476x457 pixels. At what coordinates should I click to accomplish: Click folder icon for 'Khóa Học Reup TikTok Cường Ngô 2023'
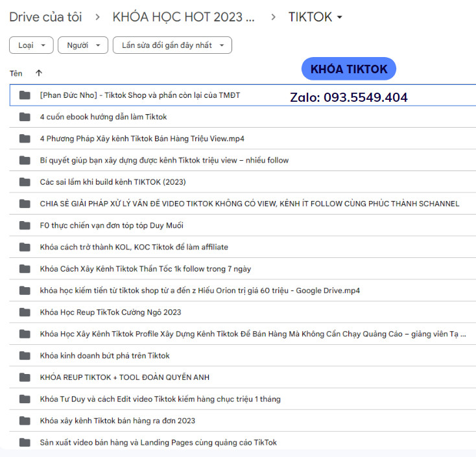(x=25, y=312)
